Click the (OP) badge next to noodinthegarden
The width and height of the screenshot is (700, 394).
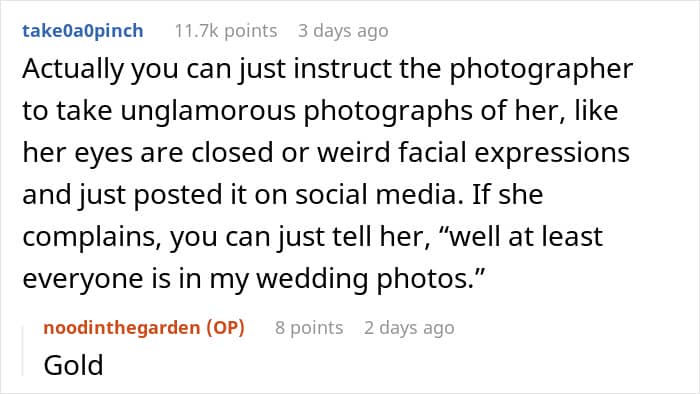click(225, 328)
